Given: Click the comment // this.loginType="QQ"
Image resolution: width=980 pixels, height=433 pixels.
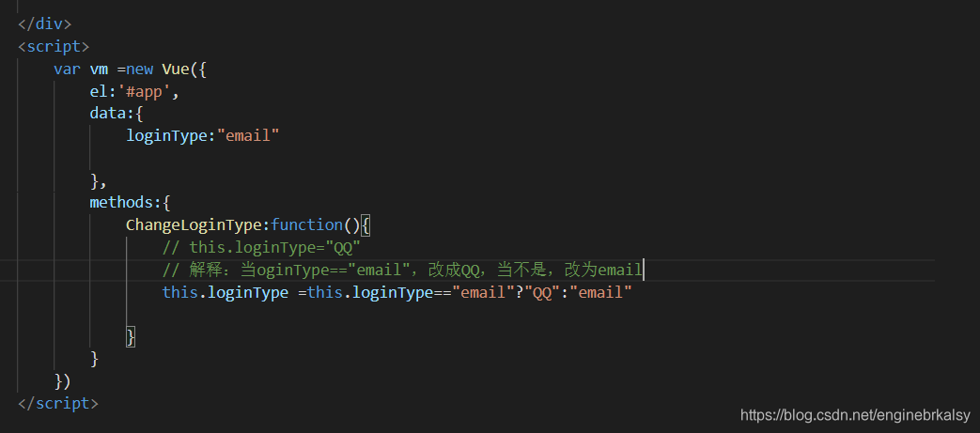Looking at the screenshot, I should click(x=262, y=247).
